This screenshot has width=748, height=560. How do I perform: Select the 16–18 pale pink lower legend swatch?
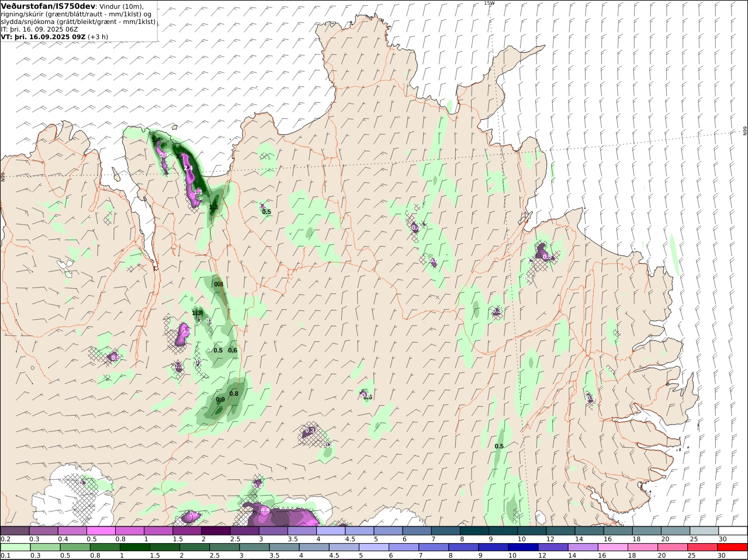click(613, 547)
